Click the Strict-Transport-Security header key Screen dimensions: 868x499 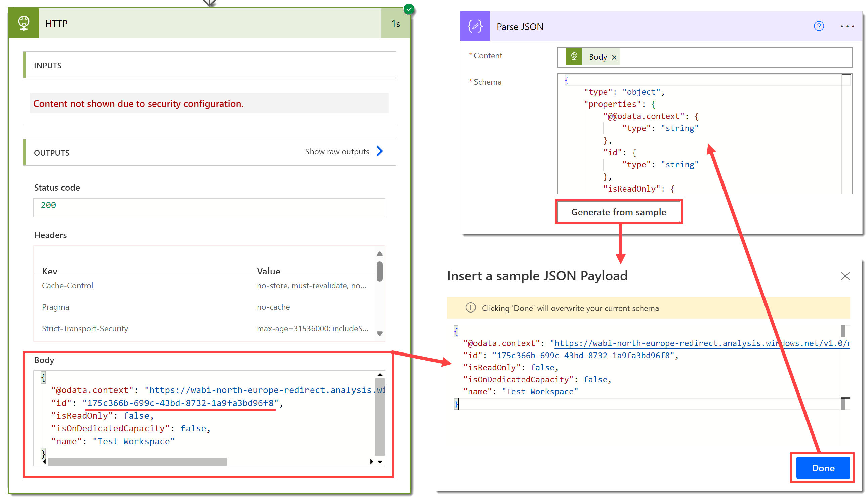(85, 328)
